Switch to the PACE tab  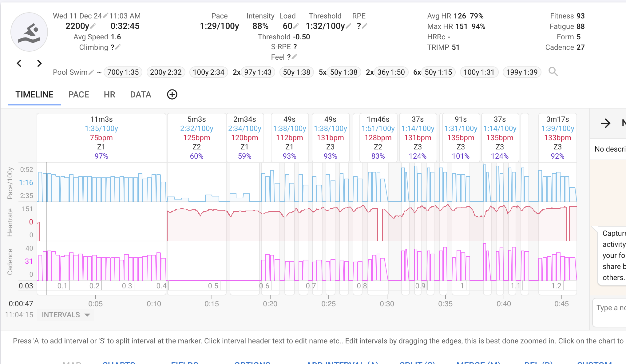[x=79, y=95]
